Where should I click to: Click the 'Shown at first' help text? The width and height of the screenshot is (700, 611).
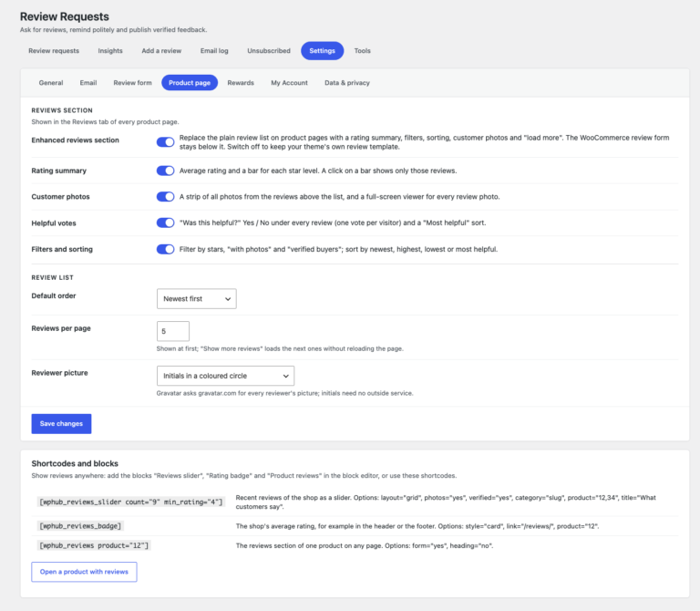(x=280, y=349)
